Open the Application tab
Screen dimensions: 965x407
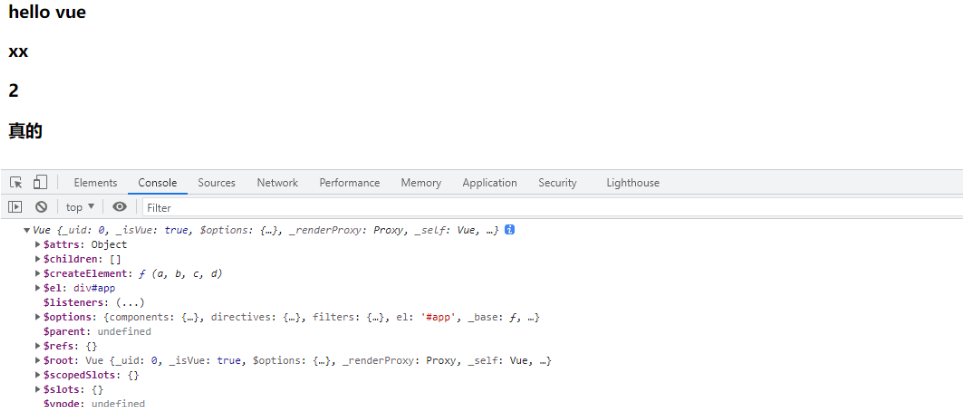tap(489, 183)
